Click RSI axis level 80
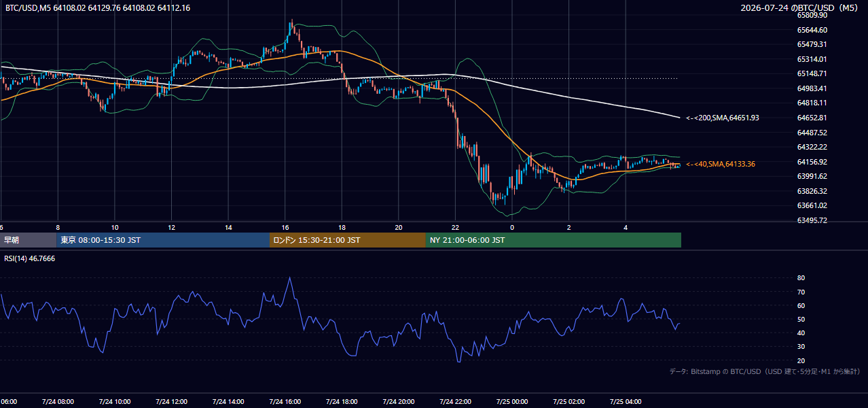This screenshot has width=868, height=408. [x=801, y=278]
